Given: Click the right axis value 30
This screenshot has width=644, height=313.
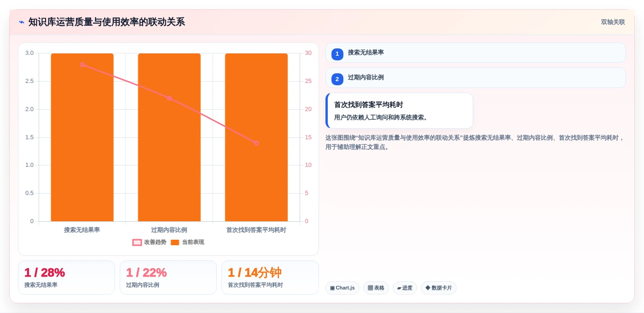Looking at the screenshot, I should pos(308,53).
